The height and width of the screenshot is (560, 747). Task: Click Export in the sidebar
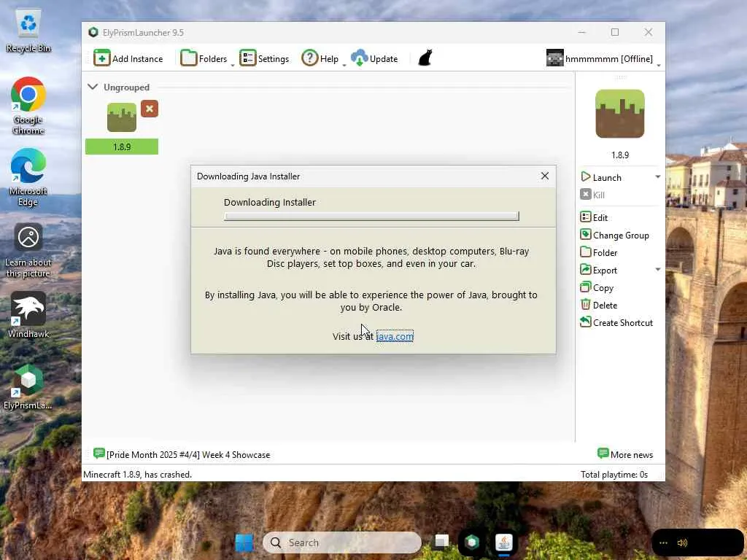point(599,270)
